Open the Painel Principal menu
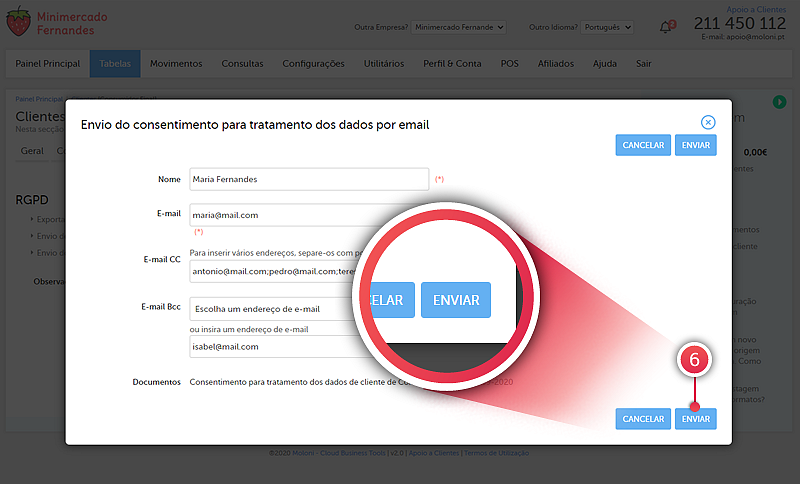Viewport: 800px width, 484px height. 48,64
